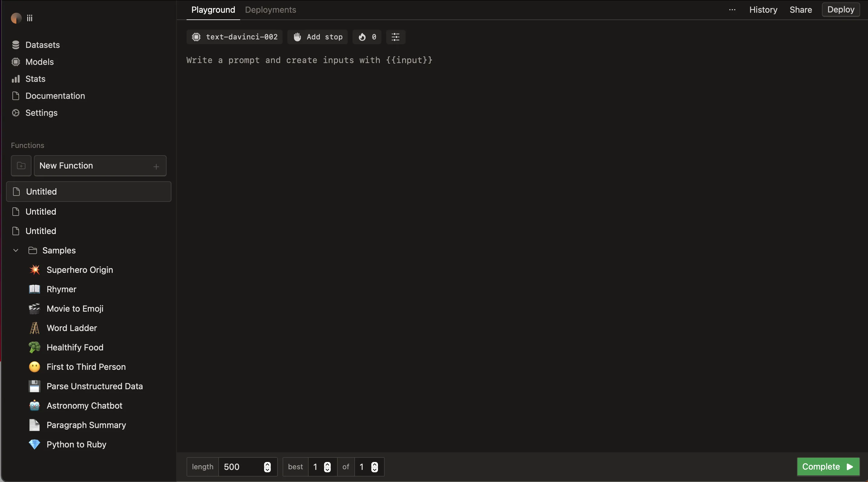Select the Playground tab
The width and height of the screenshot is (868, 482).
[x=213, y=10]
